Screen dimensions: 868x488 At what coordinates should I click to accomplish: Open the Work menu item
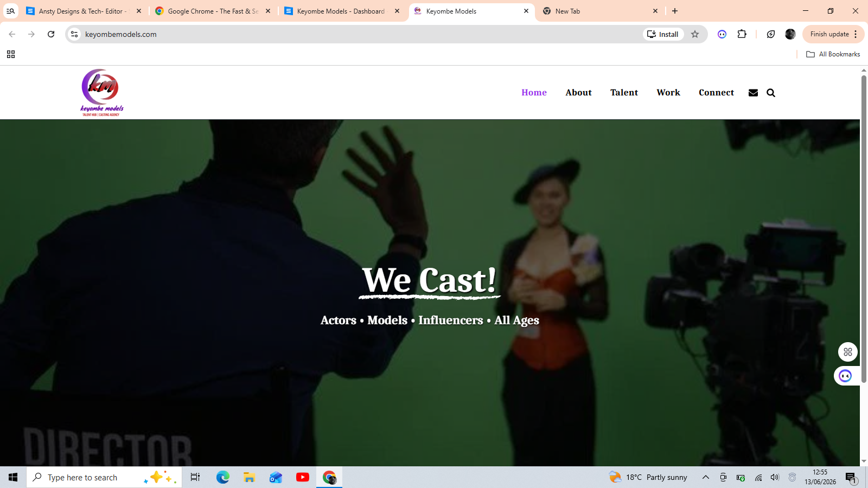[x=668, y=93]
